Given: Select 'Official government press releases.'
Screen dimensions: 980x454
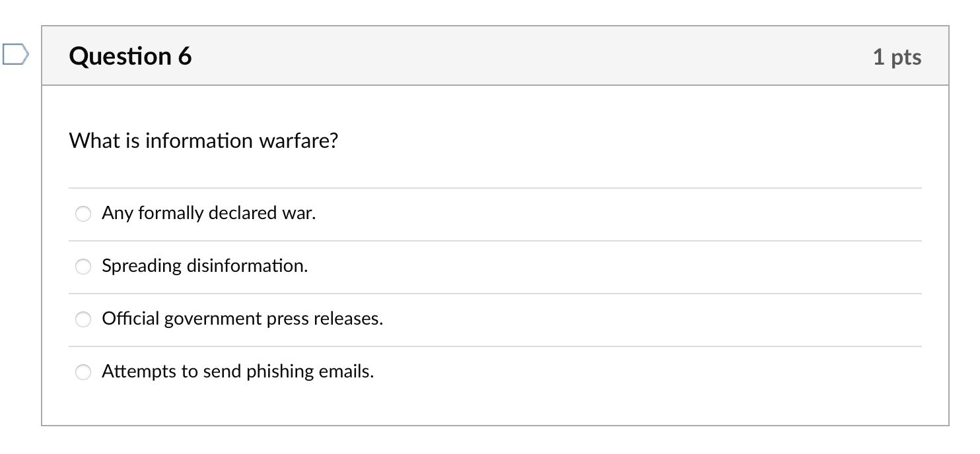Looking at the screenshot, I should pyautogui.click(x=83, y=319).
